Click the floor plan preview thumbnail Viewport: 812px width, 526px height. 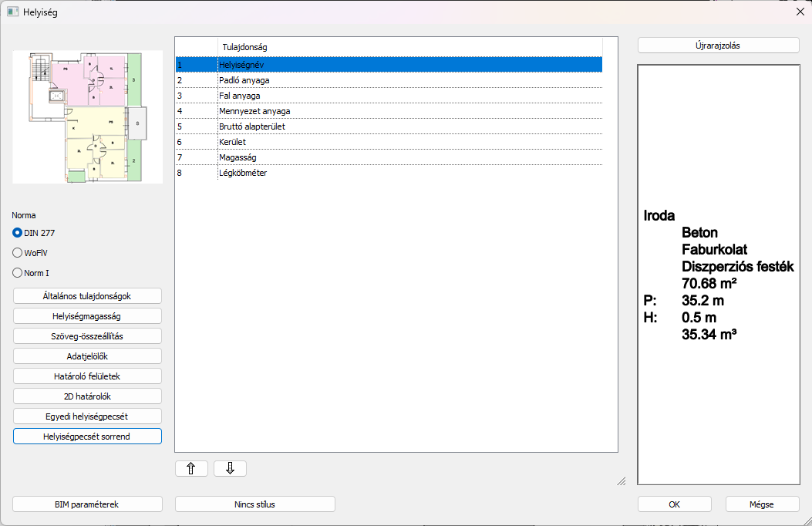pos(87,116)
